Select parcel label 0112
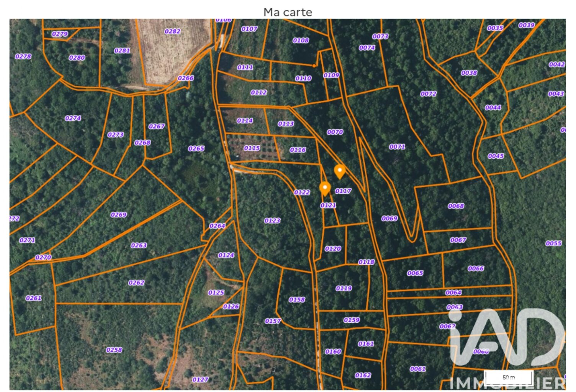Viewport: 576px width, 392px height. pyautogui.click(x=259, y=93)
